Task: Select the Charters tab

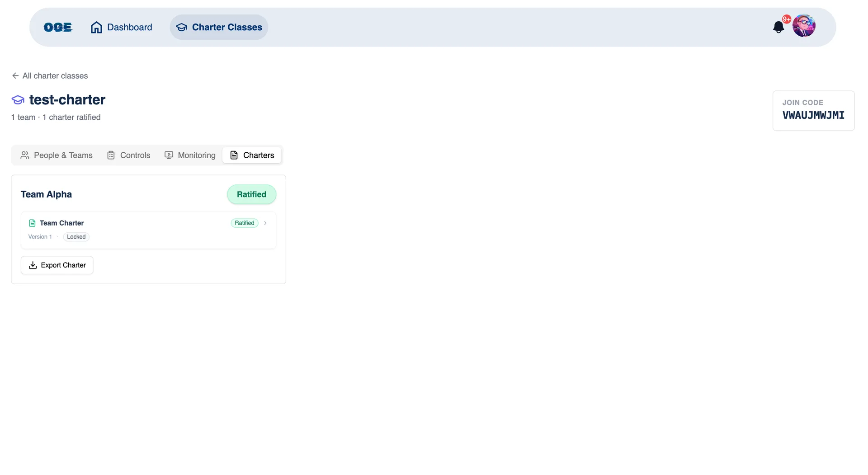Action: coord(252,155)
